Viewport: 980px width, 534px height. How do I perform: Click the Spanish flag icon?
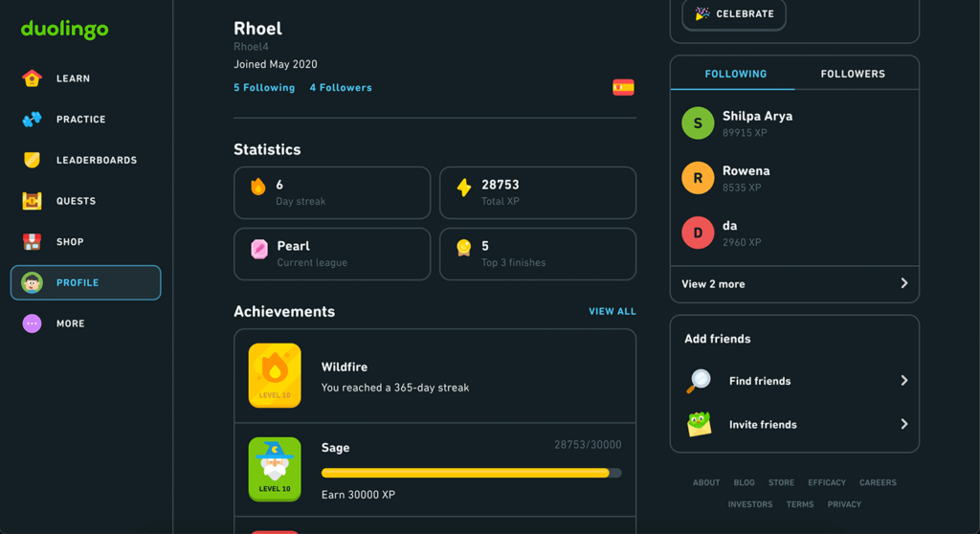point(623,87)
